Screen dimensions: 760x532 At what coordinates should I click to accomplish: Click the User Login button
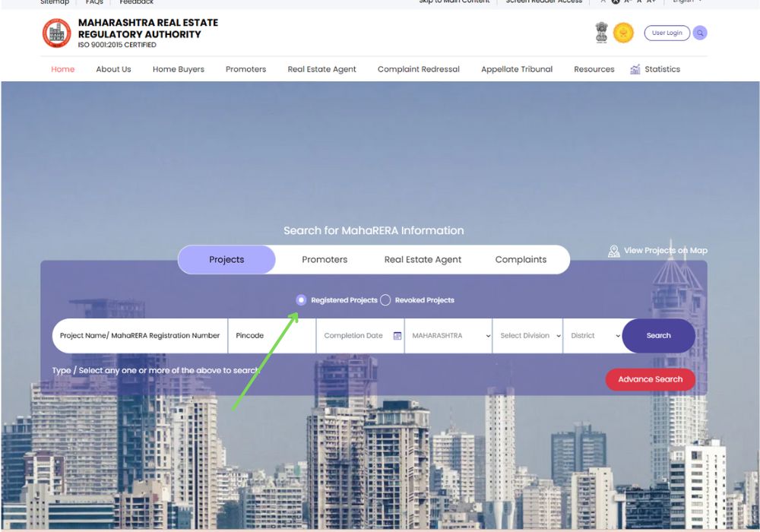pyautogui.click(x=667, y=33)
